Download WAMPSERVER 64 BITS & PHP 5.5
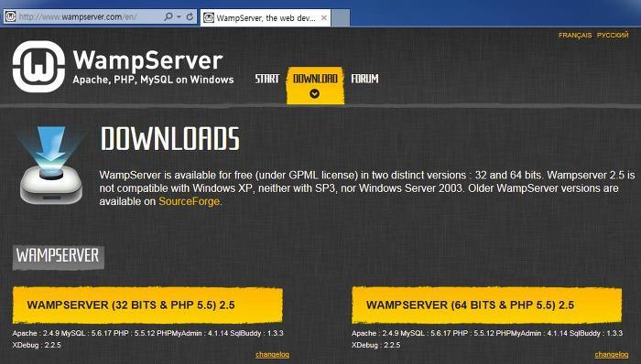The image size is (641, 364). [486, 305]
